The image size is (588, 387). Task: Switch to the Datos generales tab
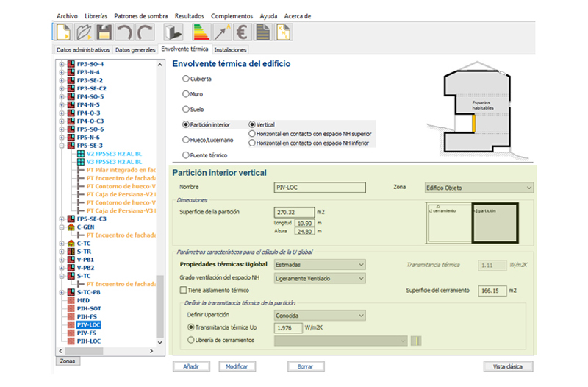click(135, 50)
